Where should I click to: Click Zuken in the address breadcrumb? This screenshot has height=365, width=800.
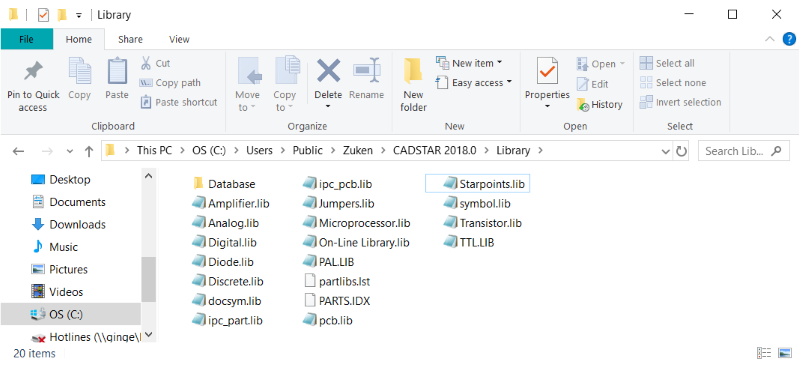click(357, 151)
